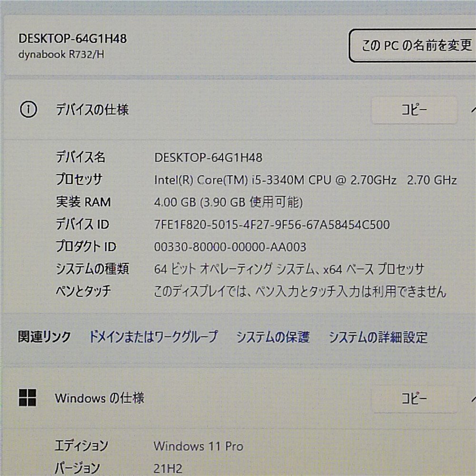Click the デバイスの仕様 heading

point(92,109)
